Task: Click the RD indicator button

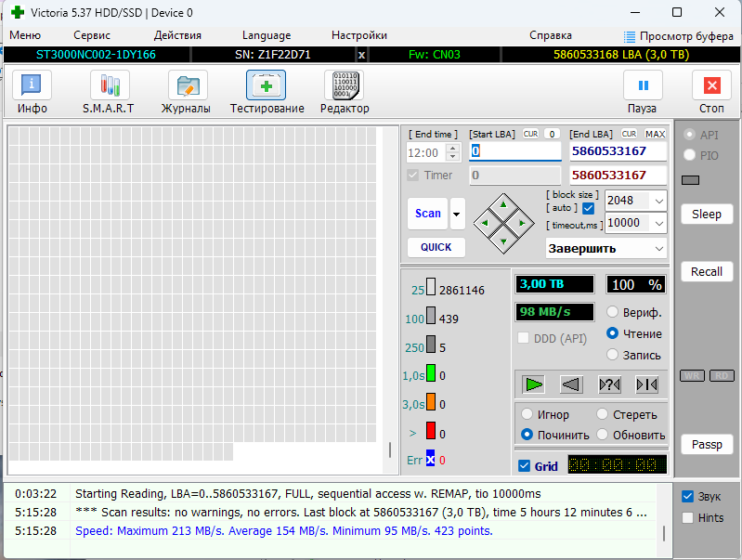Action: click(722, 375)
